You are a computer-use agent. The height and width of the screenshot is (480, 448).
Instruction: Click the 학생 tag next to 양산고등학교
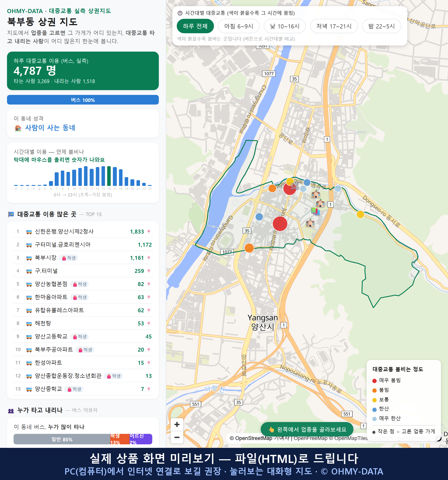79,337
